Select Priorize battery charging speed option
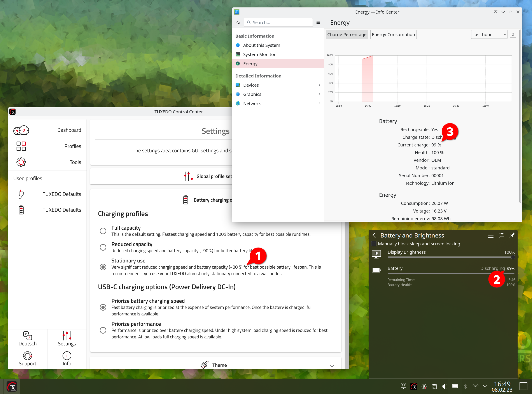 pyautogui.click(x=103, y=307)
